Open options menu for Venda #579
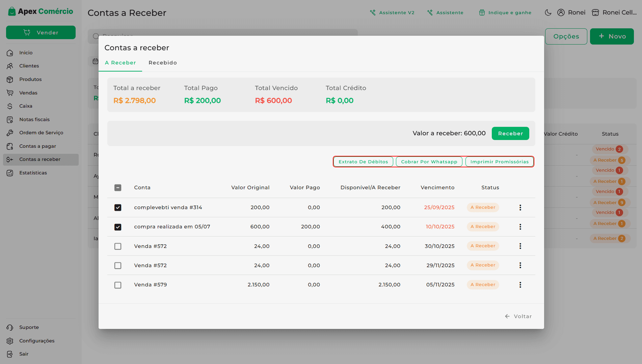Viewport: 642px width, 364px height. click(x=520, y=285)
